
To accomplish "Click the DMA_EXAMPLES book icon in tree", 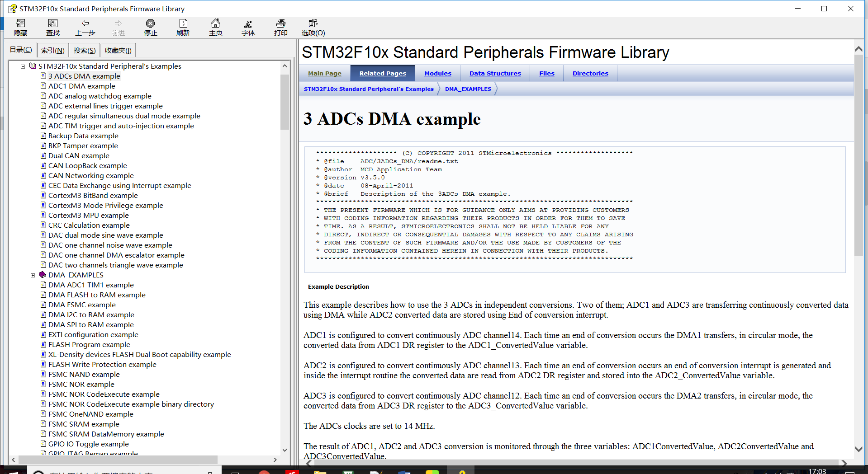I will [43, 275].
